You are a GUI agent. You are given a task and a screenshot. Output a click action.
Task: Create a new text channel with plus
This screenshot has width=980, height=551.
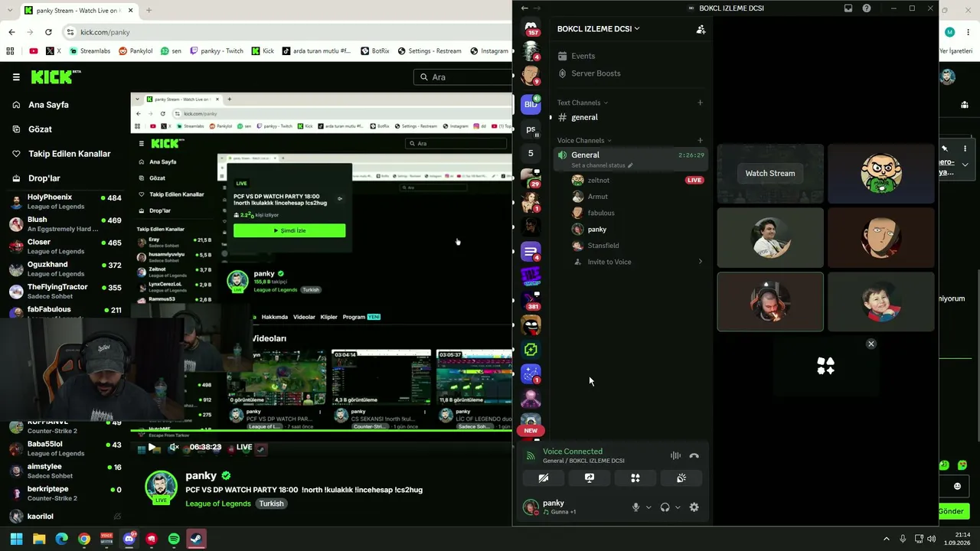(x=700, y=103)
